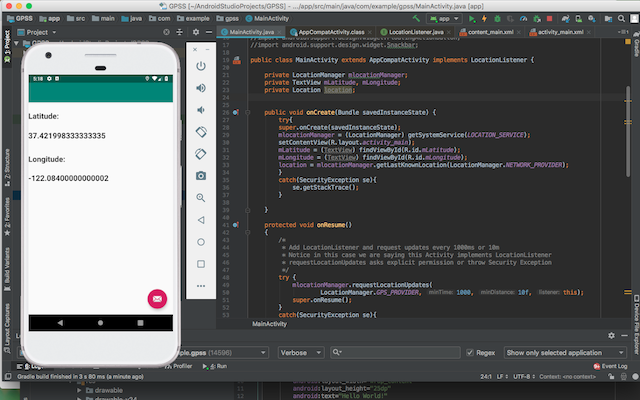Click the Logcat search input field
640x400 pixels.
395,352
